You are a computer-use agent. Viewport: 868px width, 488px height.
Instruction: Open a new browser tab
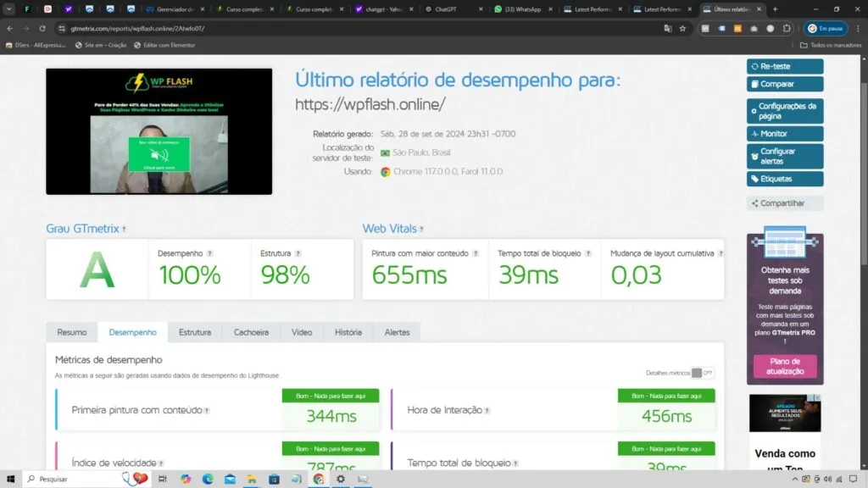(775, 8)
